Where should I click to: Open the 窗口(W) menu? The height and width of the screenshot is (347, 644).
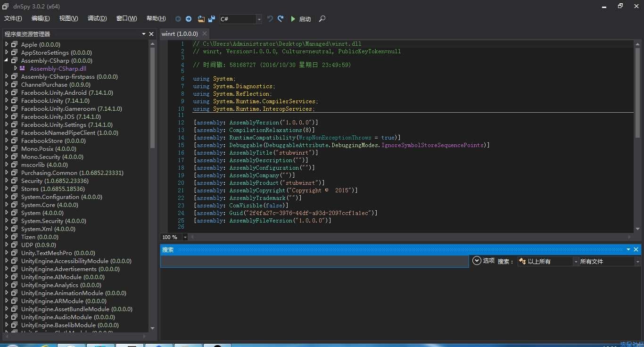tap(126, 18)
